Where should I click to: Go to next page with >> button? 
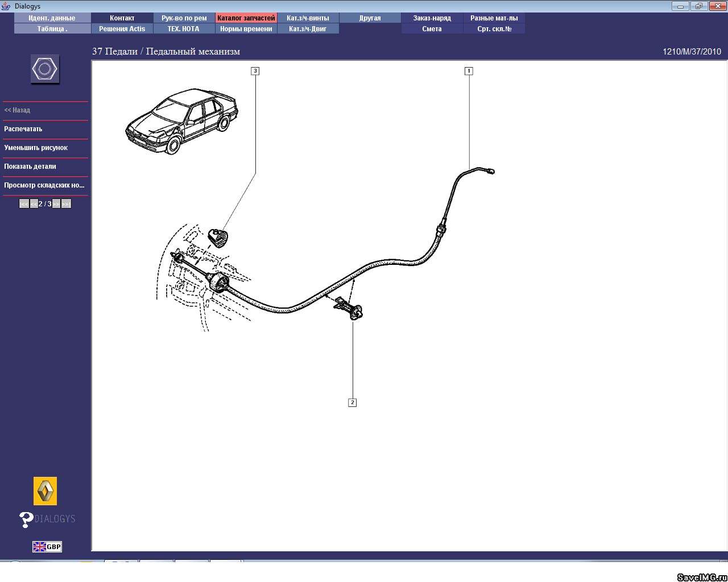click(x=56, y=204)
